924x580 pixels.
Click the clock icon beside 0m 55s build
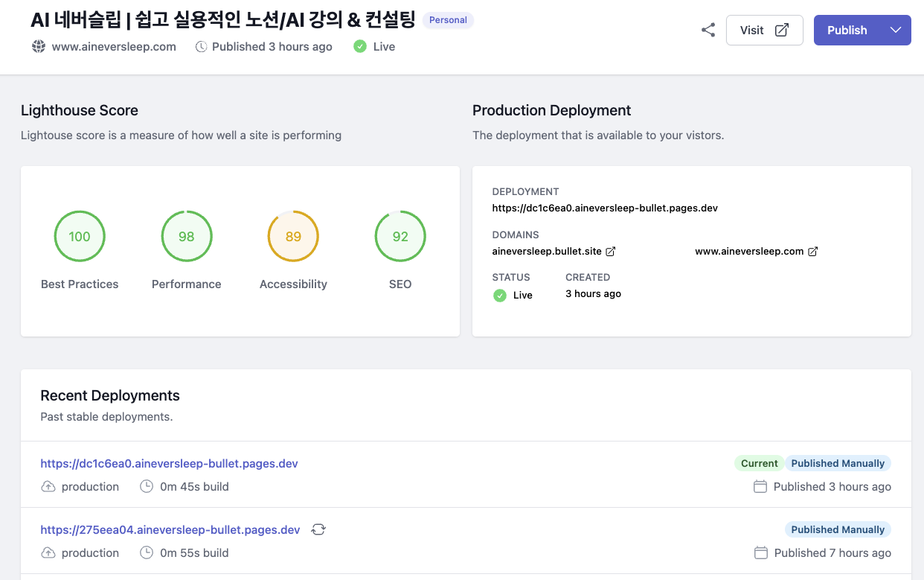pyautogui.click(x=147, y=553)
